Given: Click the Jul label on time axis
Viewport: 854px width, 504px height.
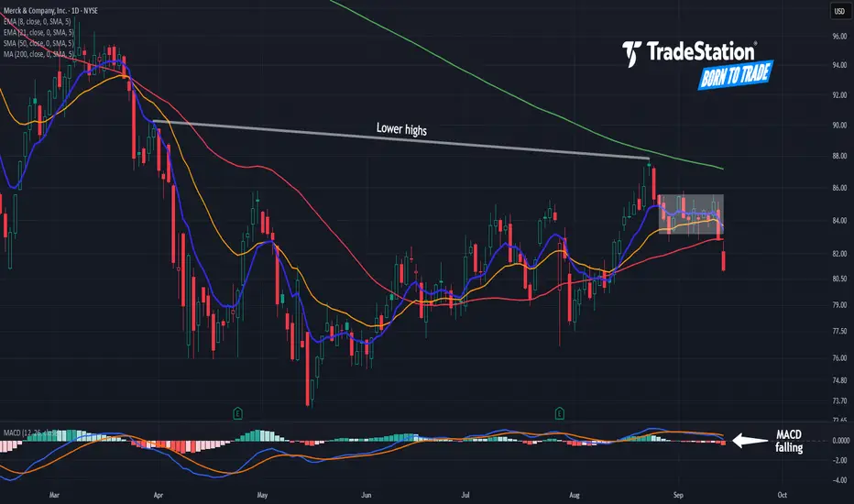Looking at the screenshot, I should [465, 495].
